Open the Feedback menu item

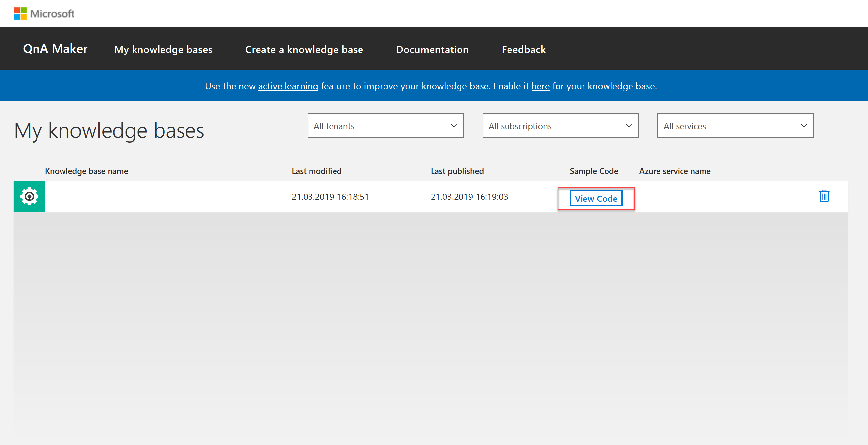point(523,50)
